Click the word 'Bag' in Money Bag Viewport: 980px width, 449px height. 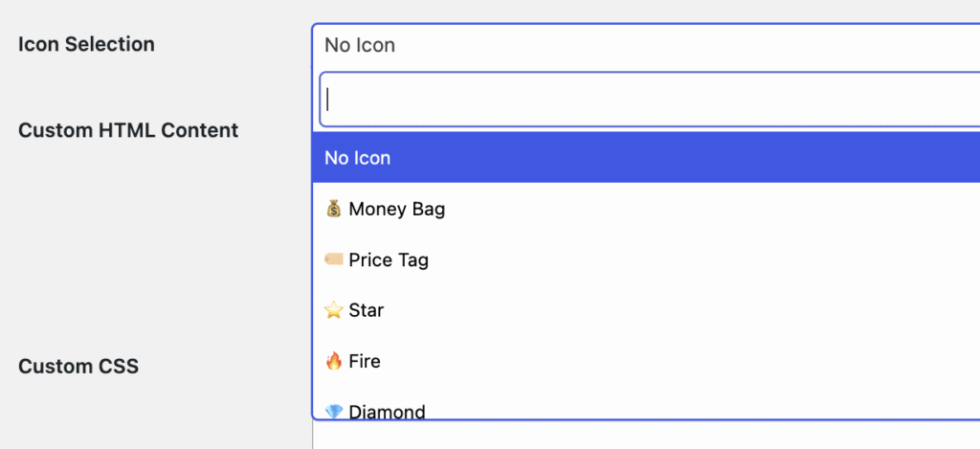point(428,209)
